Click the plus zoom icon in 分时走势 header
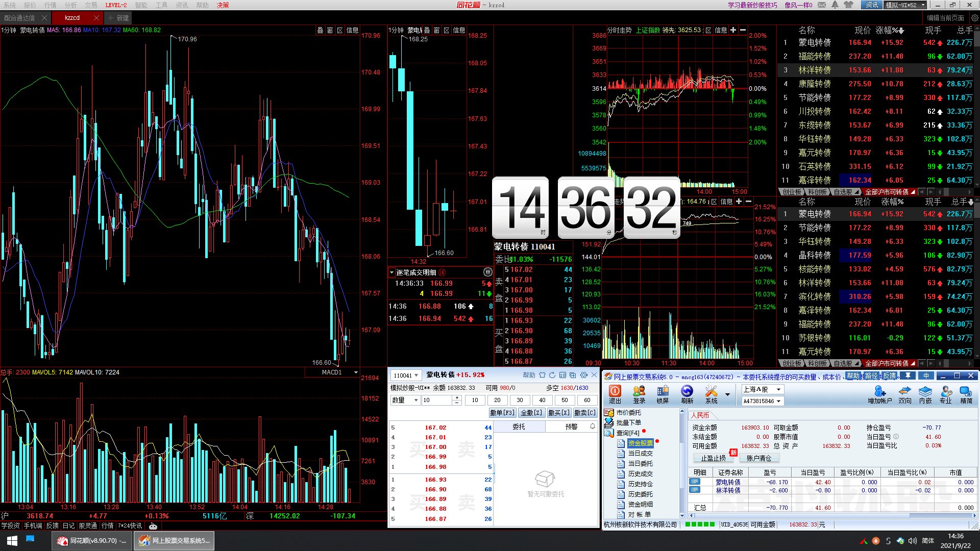The image size is (980, 551). click(733, 30)
